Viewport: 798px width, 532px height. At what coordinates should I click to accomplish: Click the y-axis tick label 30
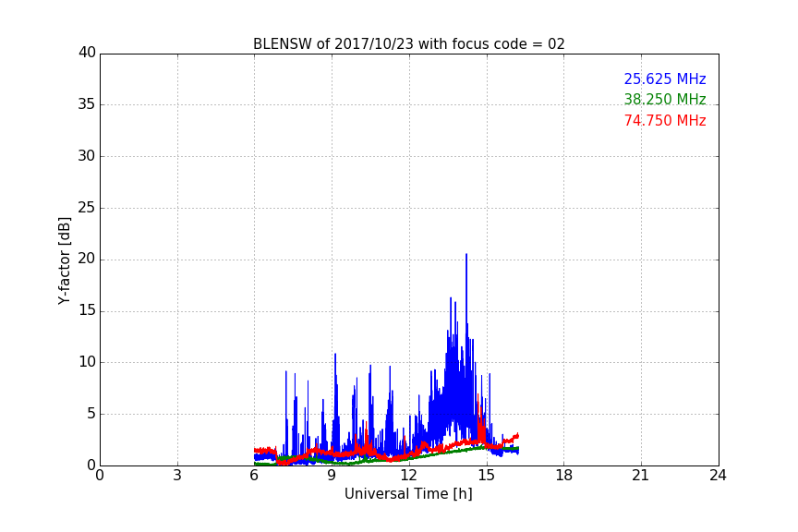(x=87, y=156)
